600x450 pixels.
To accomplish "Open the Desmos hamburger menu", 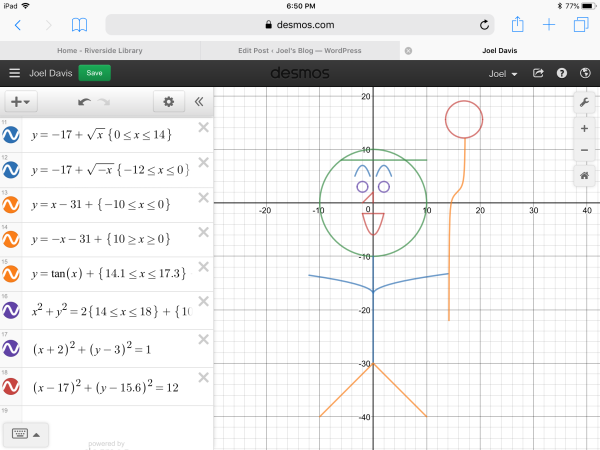I will tap(14, 73).
